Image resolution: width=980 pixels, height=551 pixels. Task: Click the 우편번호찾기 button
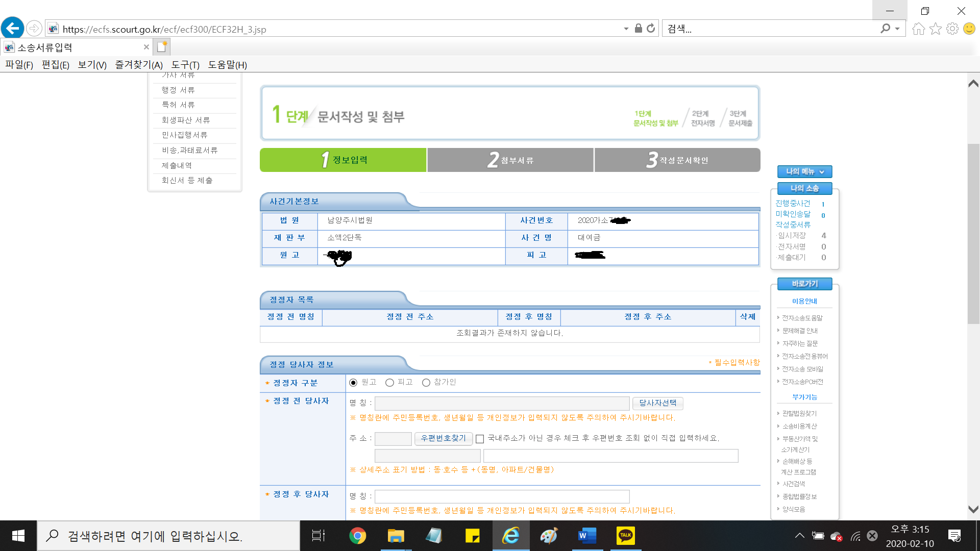[x=443, y=438]
